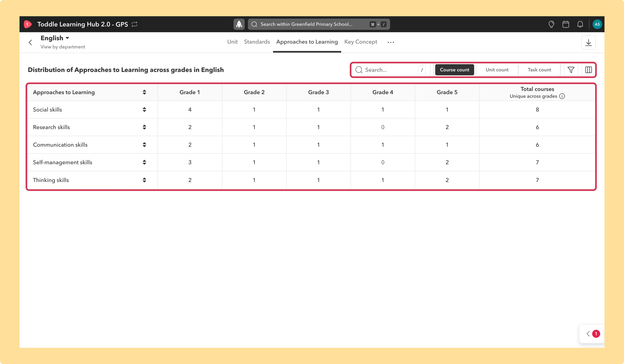
Task: Switch to the Unit tab
Action: pyautogui.click(x=232, y=42)
